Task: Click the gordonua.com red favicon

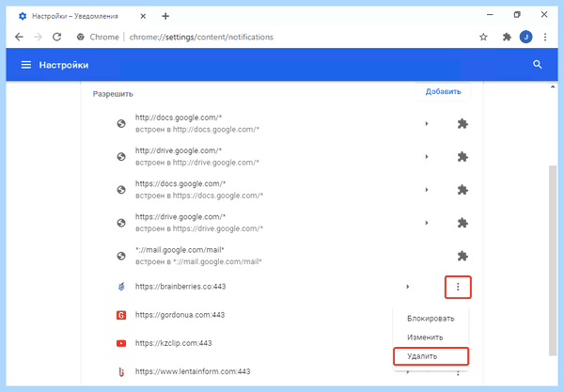Action: pyautogui.click(x=121, y=315)
